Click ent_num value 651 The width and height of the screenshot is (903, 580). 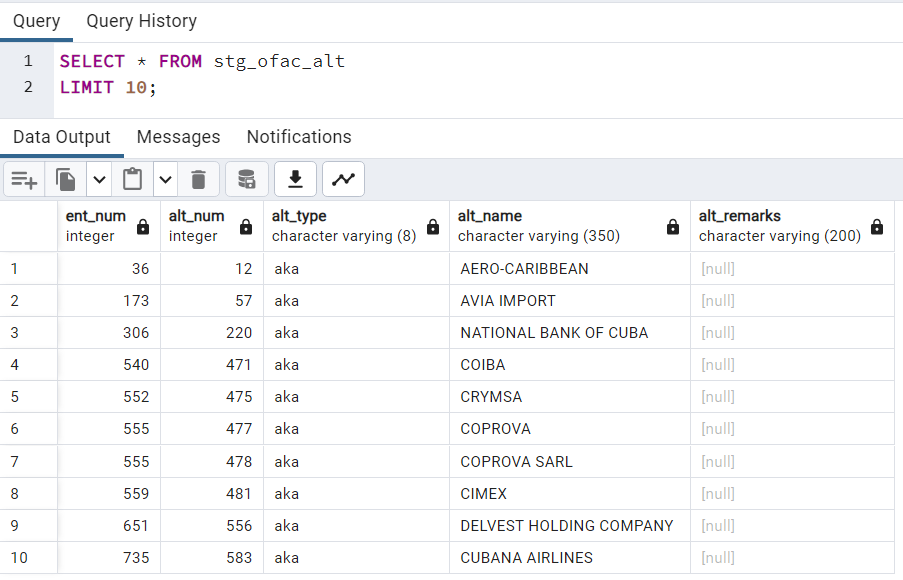click(109, 526)
